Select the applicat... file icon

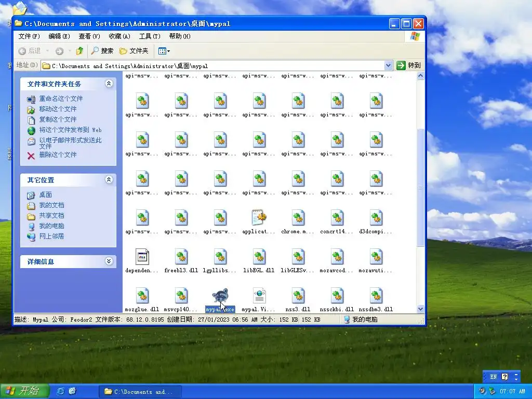259,218
